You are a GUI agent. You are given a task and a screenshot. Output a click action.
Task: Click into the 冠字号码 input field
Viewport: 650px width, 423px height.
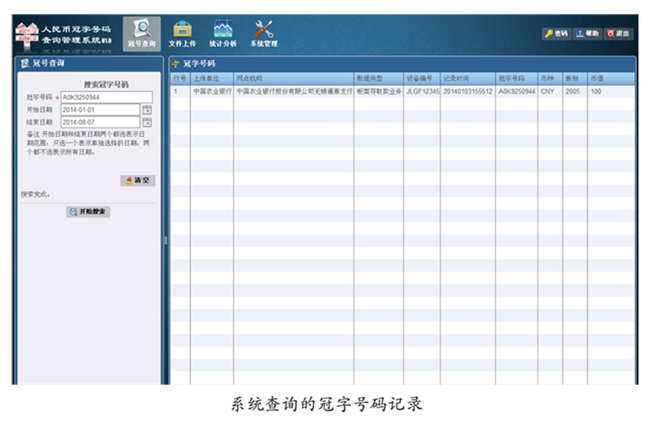106,97
